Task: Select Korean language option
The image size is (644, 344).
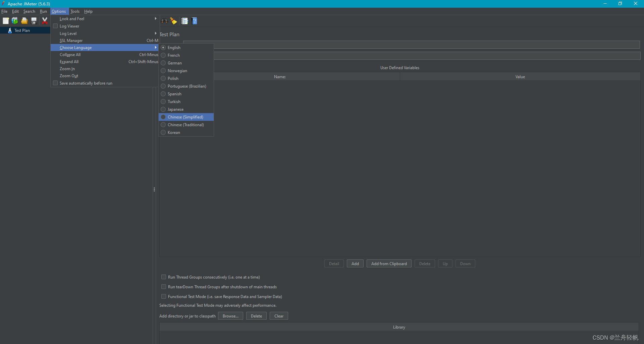Action: 186,133
